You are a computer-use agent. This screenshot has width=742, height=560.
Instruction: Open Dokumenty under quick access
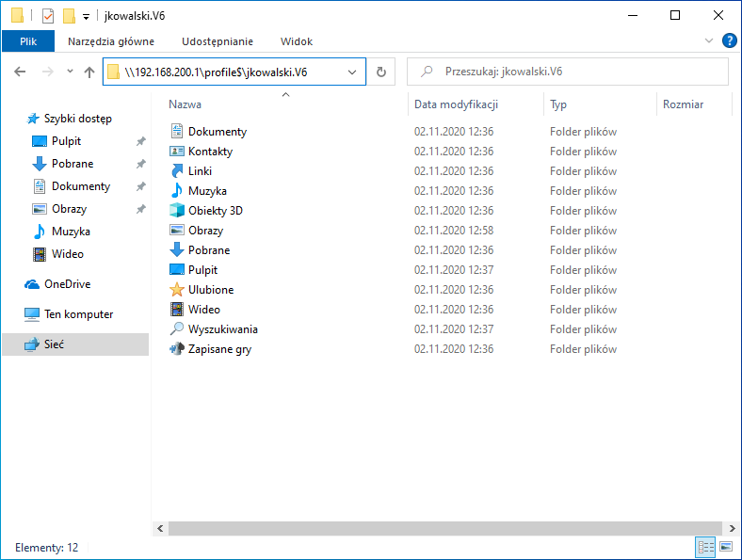point(72,186)
